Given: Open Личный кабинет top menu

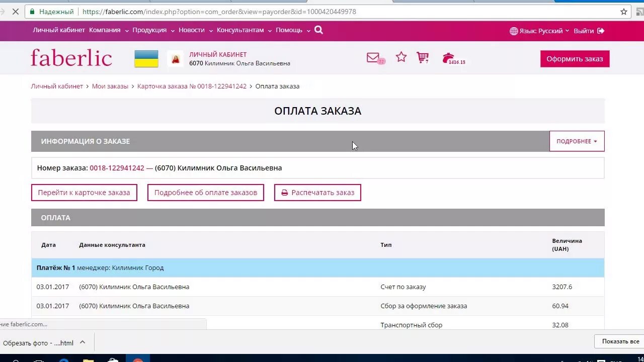Looking at the screenshot, I should pos(59,30).
